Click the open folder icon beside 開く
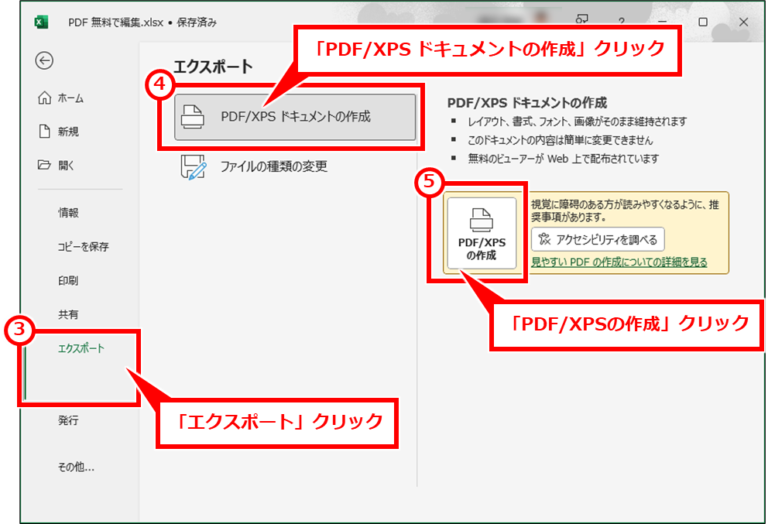768x524 pixels. (x=45, y=165)
